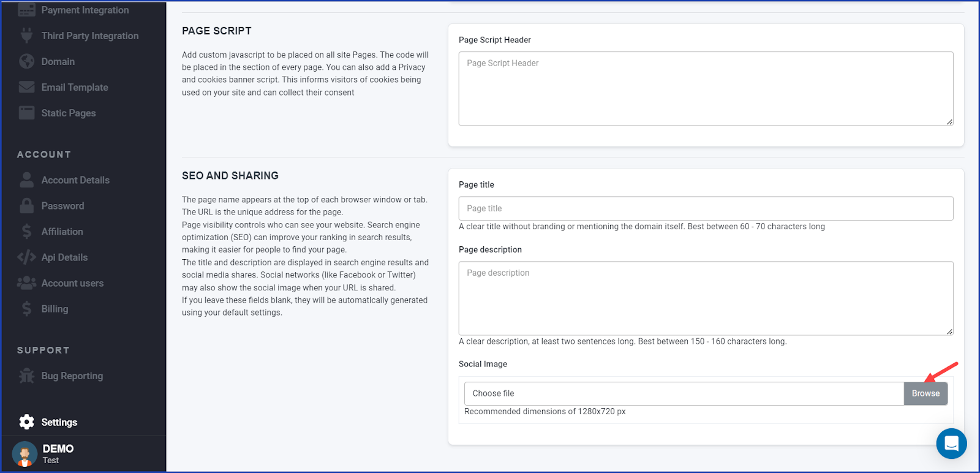This screenshot has height=473, width=980.
Task: Open Third Party Integration menu item
Action: (90, 36)
